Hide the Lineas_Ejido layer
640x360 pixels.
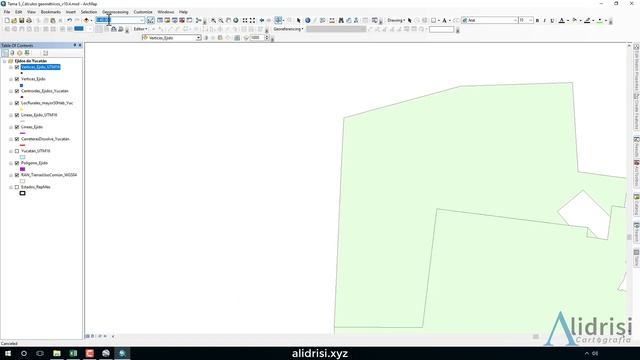(x=17, y=127)
